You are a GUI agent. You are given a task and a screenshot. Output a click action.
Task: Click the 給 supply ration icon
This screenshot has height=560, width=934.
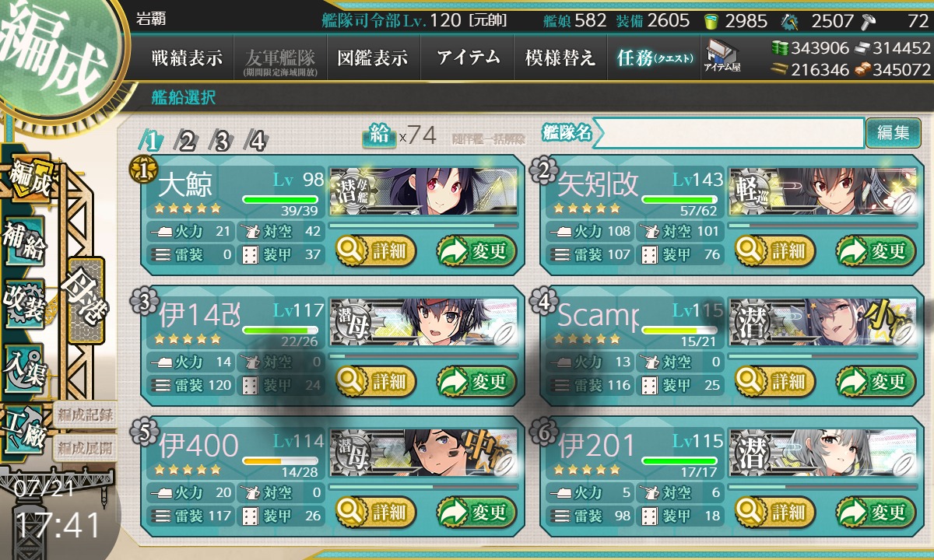pyautogui.click(x=378, y=135)
